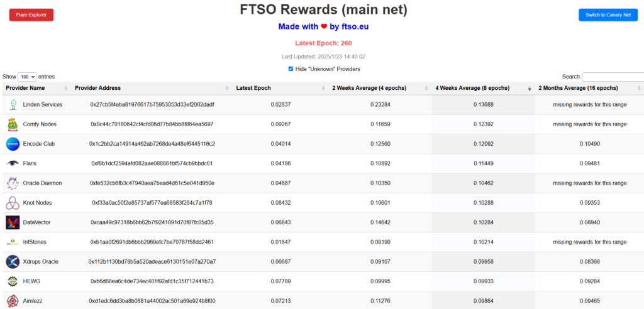Image resolution: width=644 pixels, height=309 pixels.
Task: Sort by Provider Address column
Action: pos(152,88)
